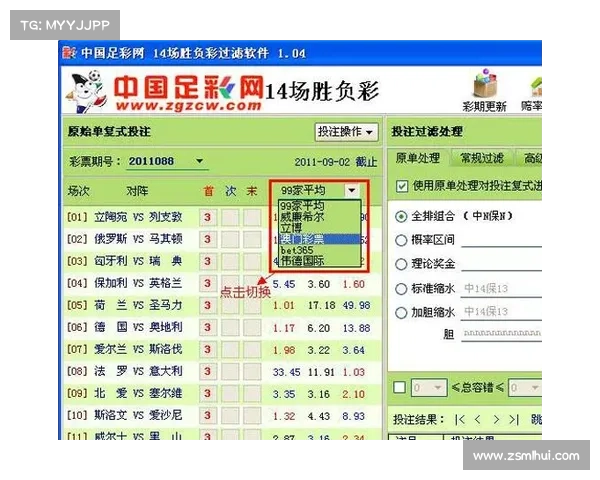Select the 加胆缩水 radio option
Screen dimensions: 600x480
tap(401, 312)
